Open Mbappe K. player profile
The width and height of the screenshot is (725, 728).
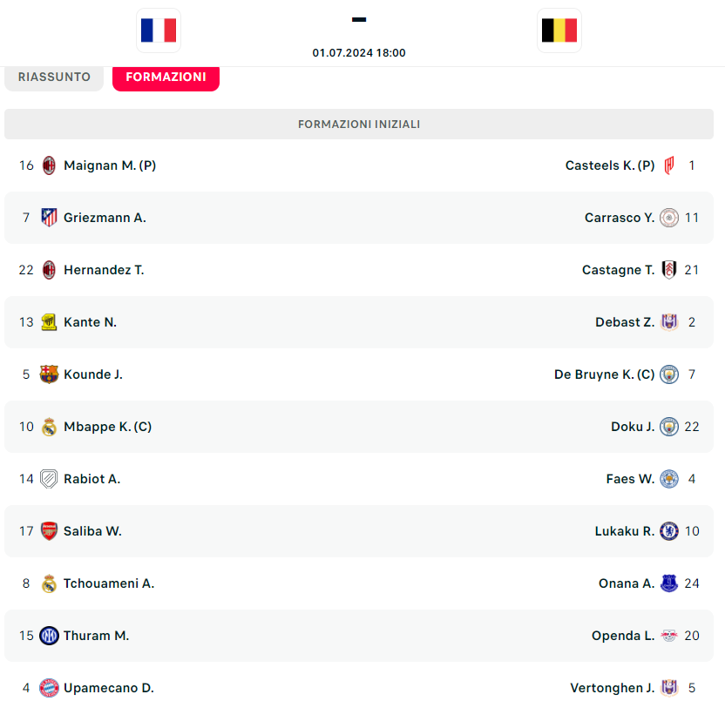107,427
